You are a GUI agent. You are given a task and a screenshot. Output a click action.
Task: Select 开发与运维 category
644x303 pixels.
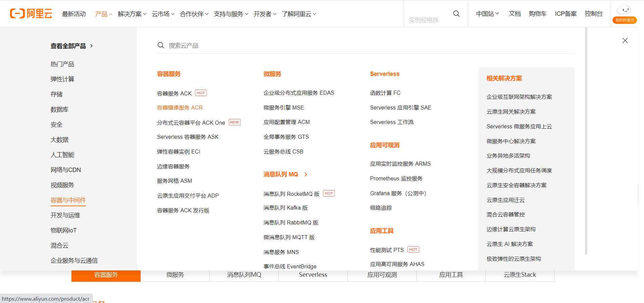pos(65,215)
